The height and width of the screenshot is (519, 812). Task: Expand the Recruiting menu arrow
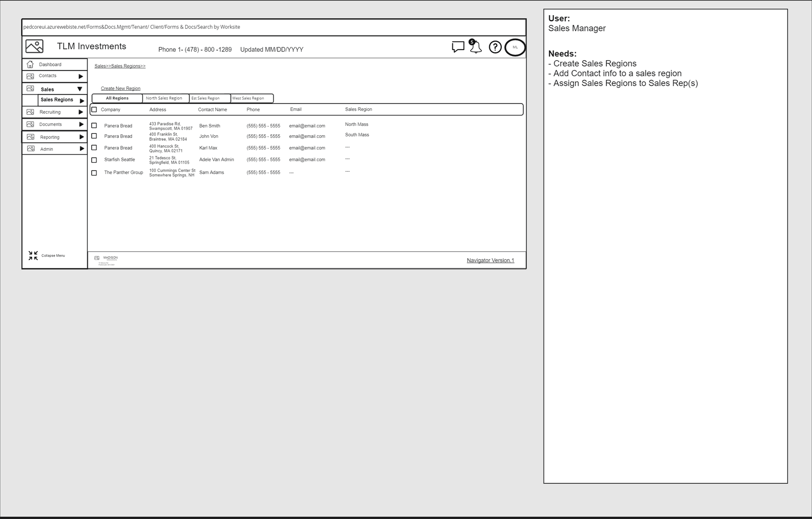[81, 112]
